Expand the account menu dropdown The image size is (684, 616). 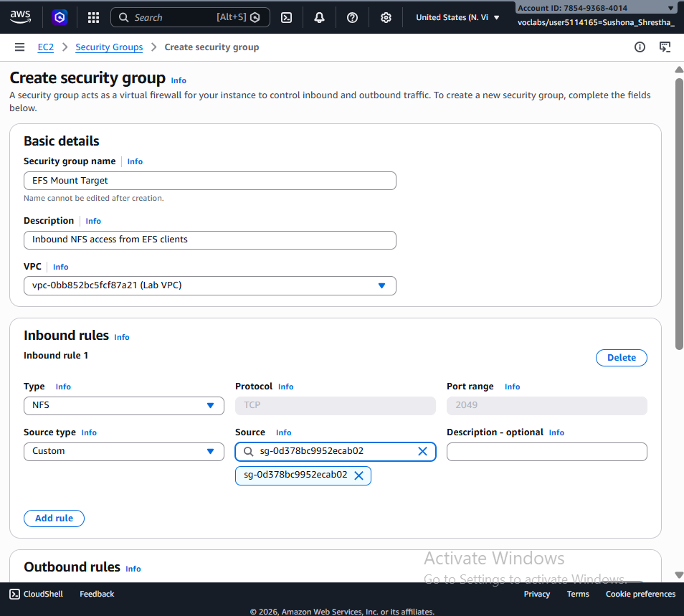click(670, 8)
